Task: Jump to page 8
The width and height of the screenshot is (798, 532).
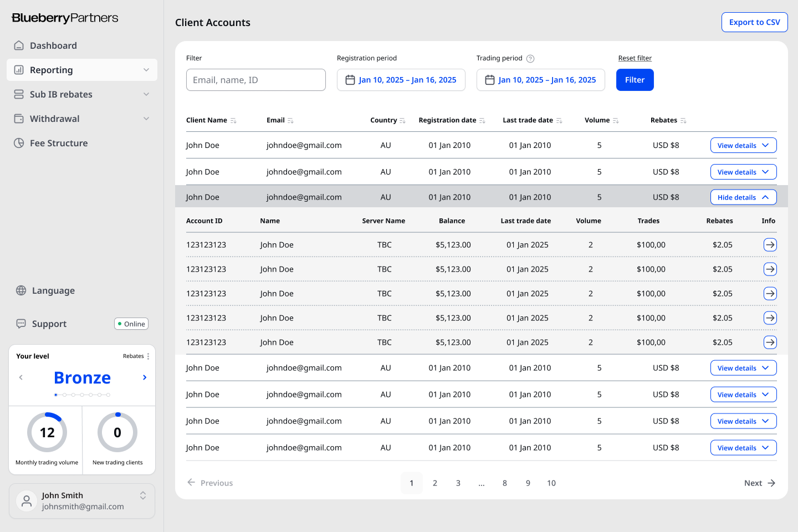Action: point(505,483)
